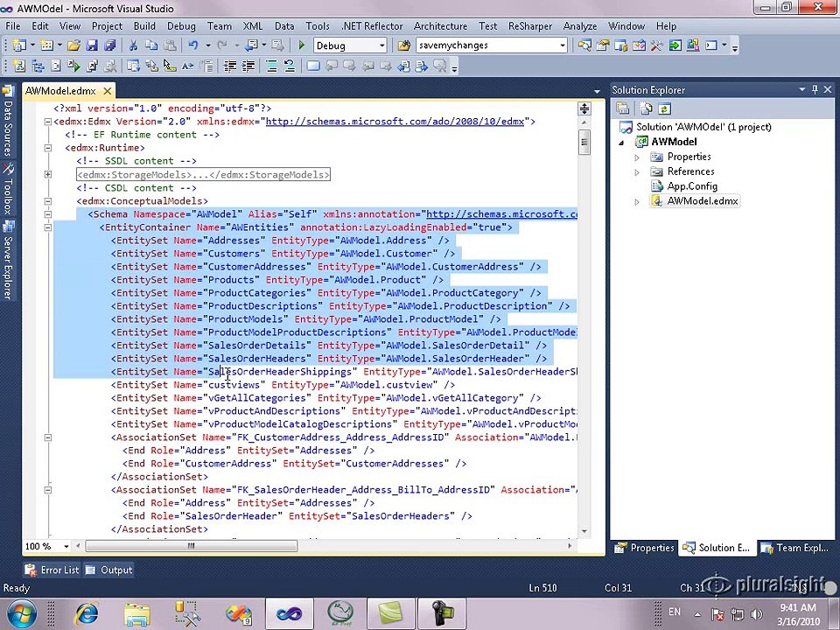
Task: Open Solution Explorer window position dropdown
Action: tap(802, 89)
